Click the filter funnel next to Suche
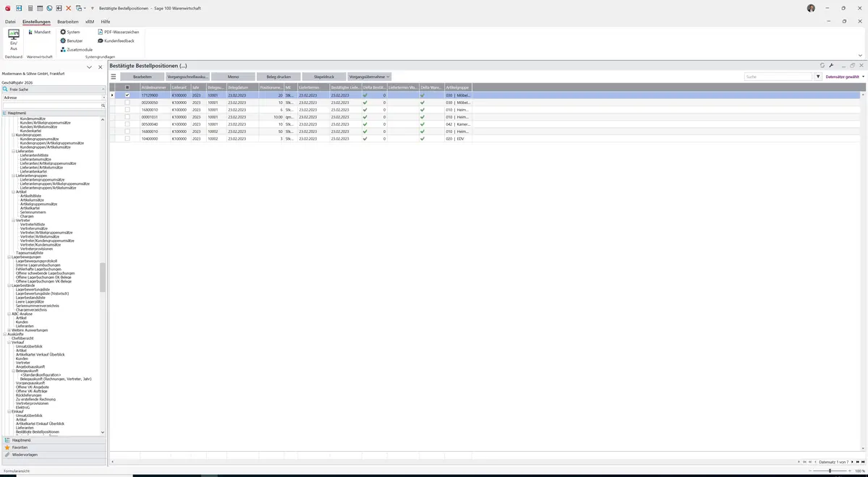Image resolution: width=868 pixels, height=477 pixels. click(x=818, y=77)
